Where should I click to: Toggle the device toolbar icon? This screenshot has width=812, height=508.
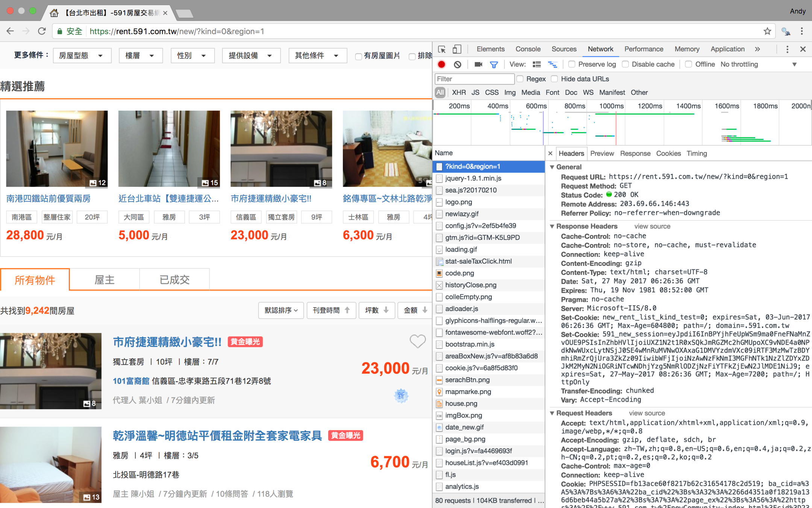[457, 49]
